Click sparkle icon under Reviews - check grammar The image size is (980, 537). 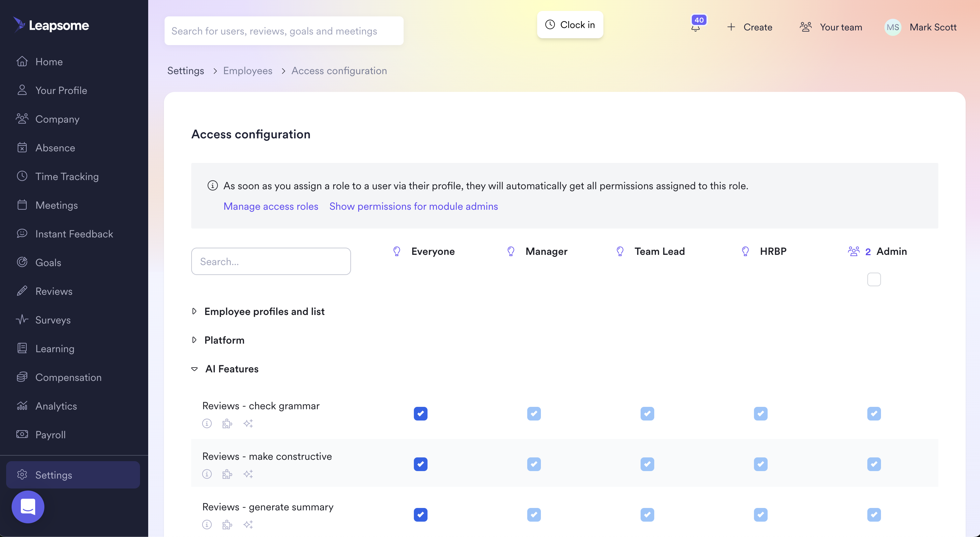(x=248, y=423)
